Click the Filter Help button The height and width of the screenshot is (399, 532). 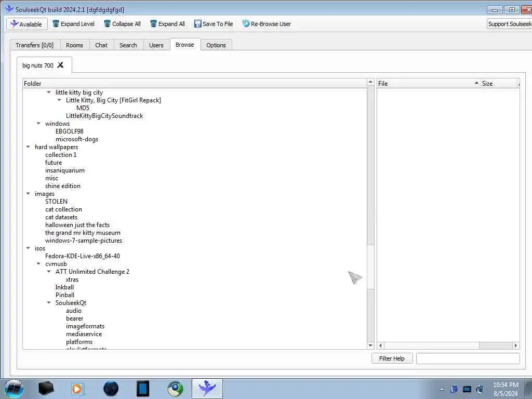tap(392, 358)
